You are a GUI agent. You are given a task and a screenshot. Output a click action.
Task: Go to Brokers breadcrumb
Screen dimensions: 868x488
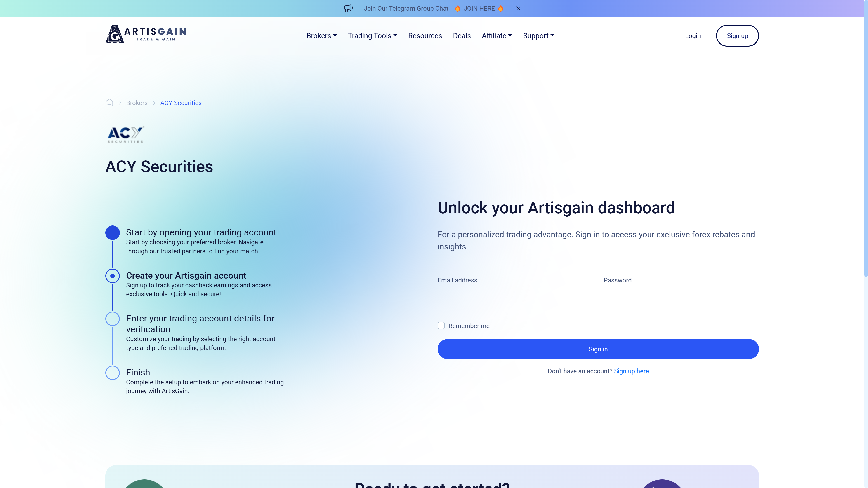point(137,103)
